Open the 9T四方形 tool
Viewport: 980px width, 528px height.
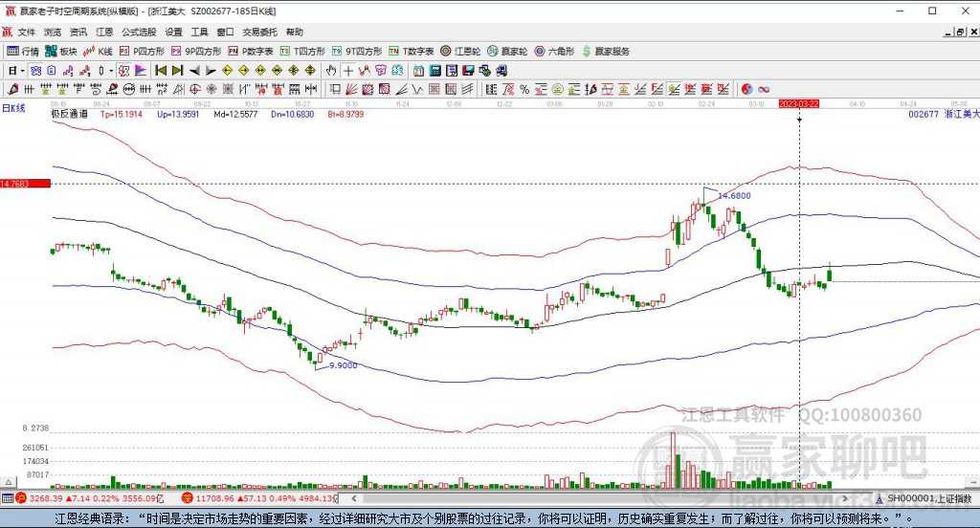tap(357, 52)
